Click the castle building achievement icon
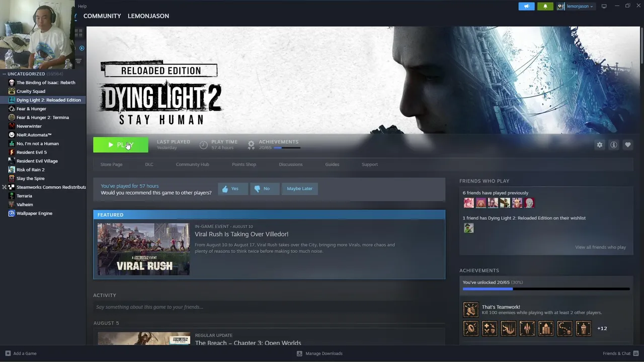Screen dimensions: 644x362 [x=545, y=328]
